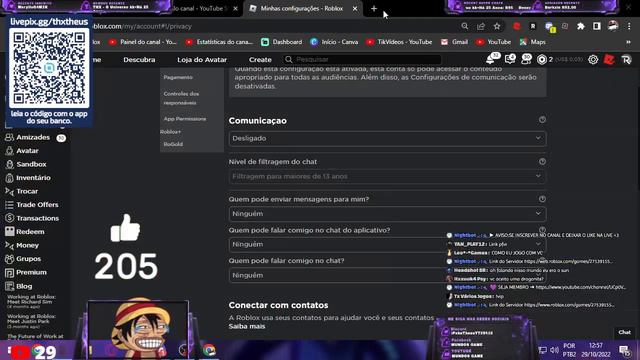Select Trocar in the sidebar
Screen dimensions: 640x360
click(x=27, y=191)
